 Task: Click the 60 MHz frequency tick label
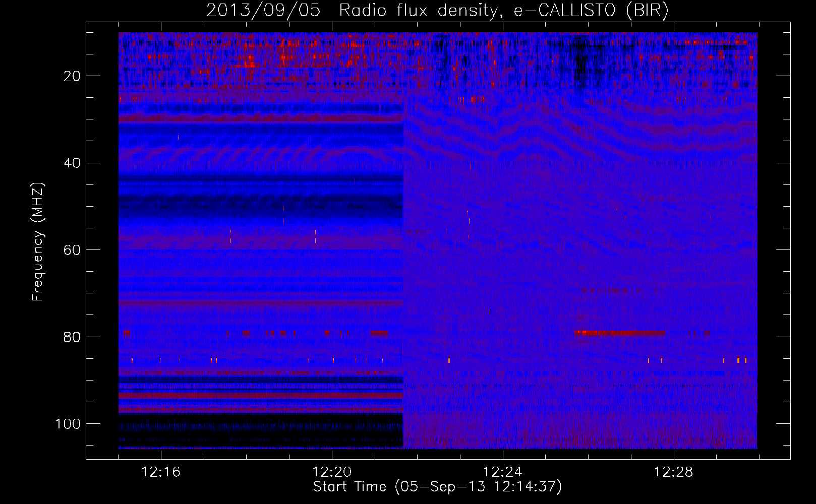pyautogui.click(x=72, y=250)
